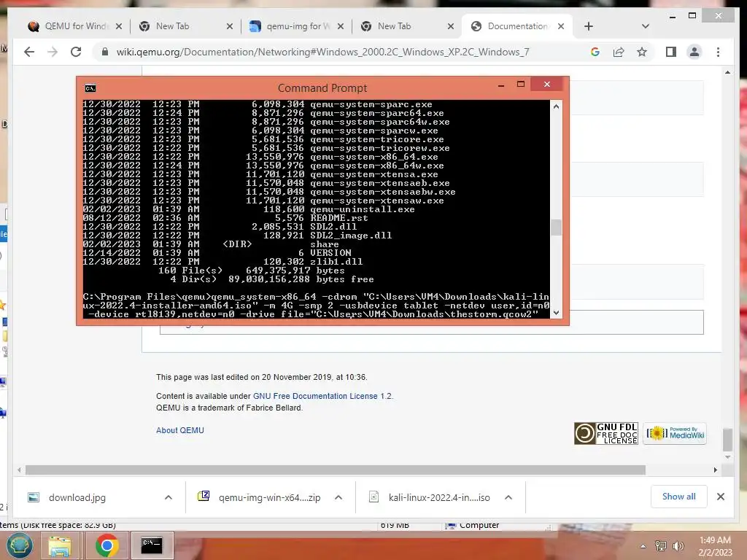Select Command Prompt on taskbar
This screenshot has width=747, height=560.
[x=152, y=545]
